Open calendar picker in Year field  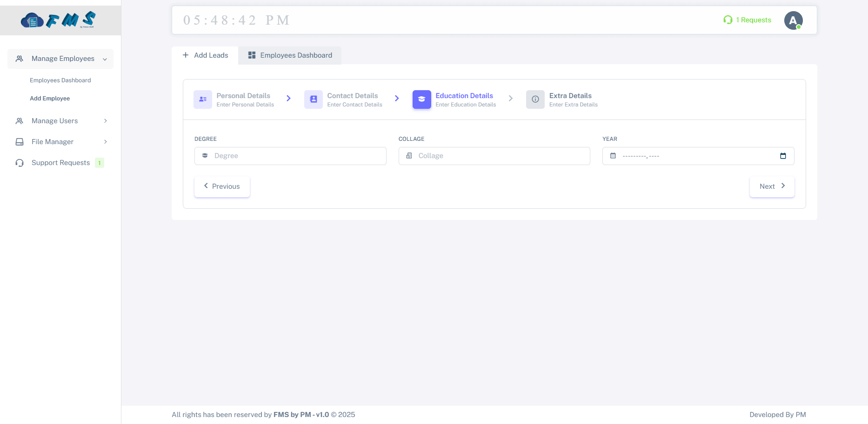pyautogui.click(x=783, y=156)
